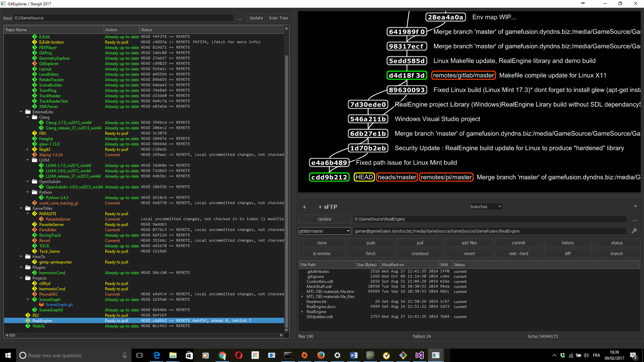Collapse the GameTitles folder
Viewport: 644px width, 362px height.
tap(21, 208)
